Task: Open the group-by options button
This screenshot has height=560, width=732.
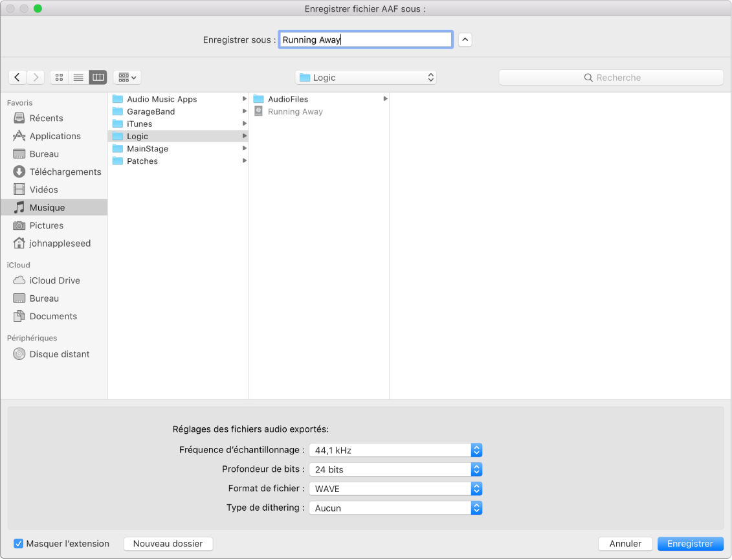Action: (x=127, y=77)
